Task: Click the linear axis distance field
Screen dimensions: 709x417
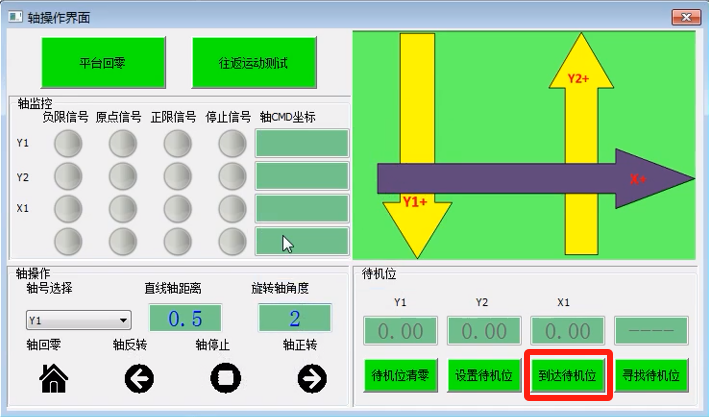Action: click(x=185, y=319)
